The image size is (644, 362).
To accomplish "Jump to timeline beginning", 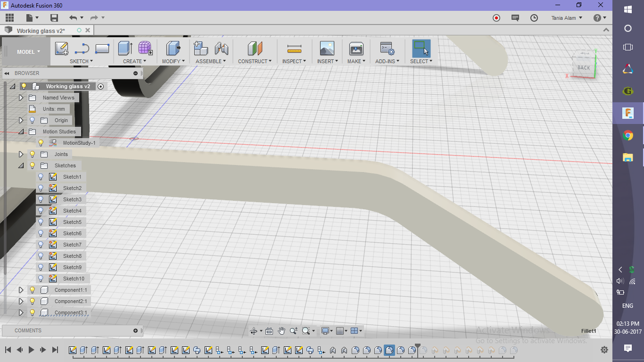I will (x=8, y=350).
